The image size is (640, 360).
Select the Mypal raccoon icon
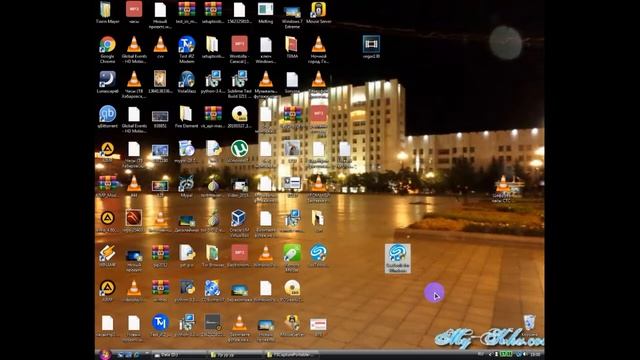187,184
